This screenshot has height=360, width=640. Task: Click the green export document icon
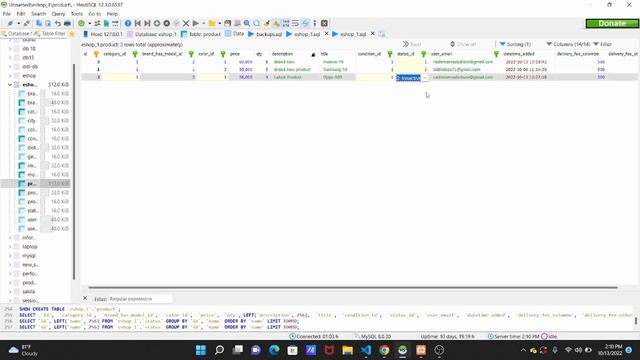coord(106,24)
